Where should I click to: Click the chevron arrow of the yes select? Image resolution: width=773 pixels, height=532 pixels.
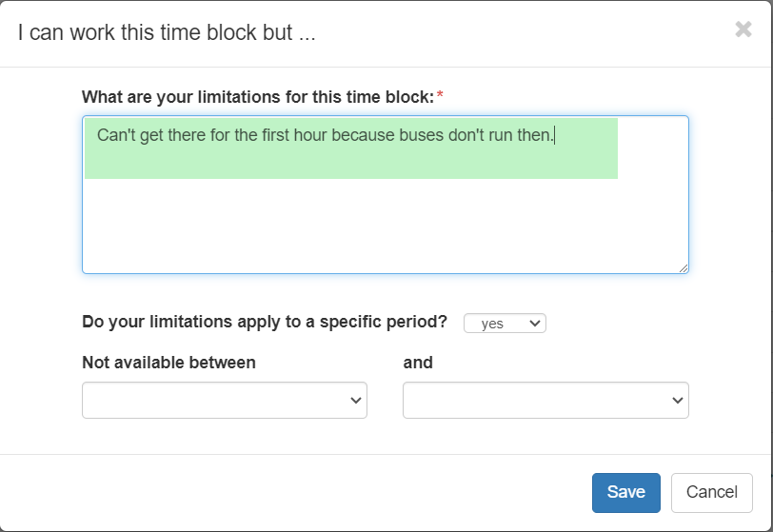pyautogui.click(x=534, y=324)
